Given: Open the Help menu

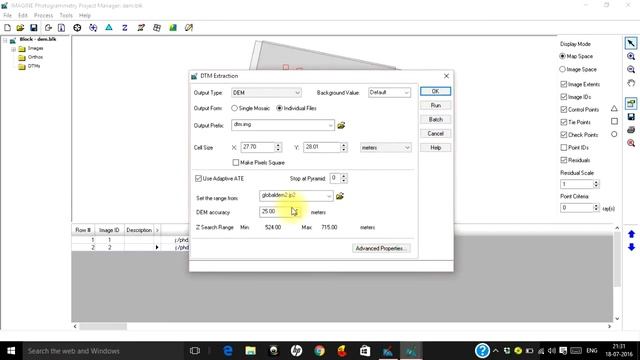Looking at the screenshot, I should (85, 16).
